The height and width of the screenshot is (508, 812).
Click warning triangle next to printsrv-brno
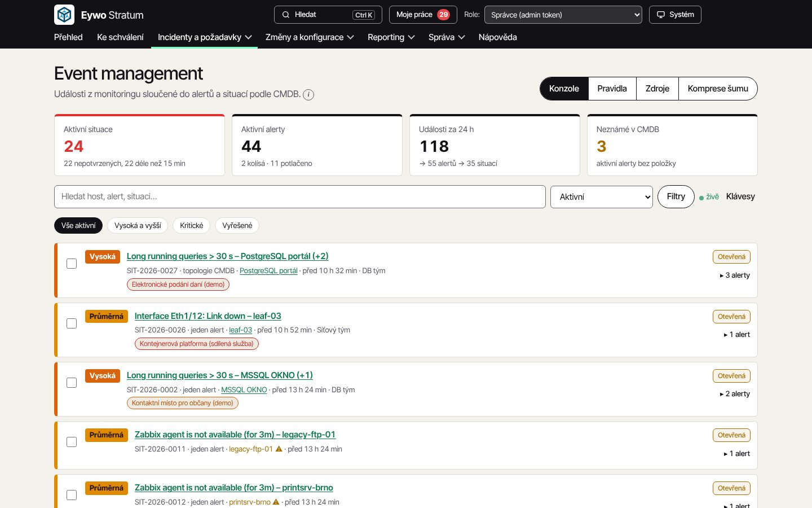pyautogui.click(x=276, y=502)
